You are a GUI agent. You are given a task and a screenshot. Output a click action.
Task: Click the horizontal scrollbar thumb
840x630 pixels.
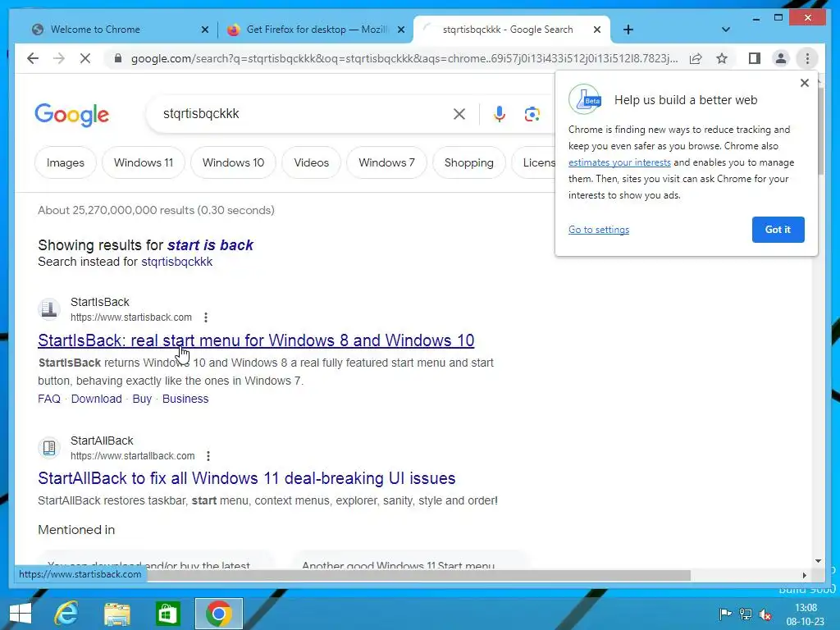click(x=419, y=575)
